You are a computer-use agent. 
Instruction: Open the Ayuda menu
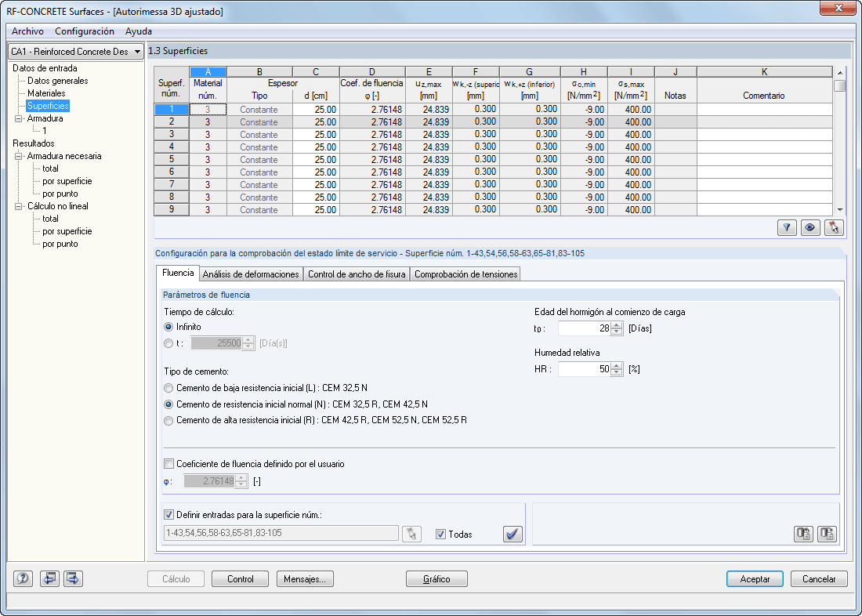point(139,31)
